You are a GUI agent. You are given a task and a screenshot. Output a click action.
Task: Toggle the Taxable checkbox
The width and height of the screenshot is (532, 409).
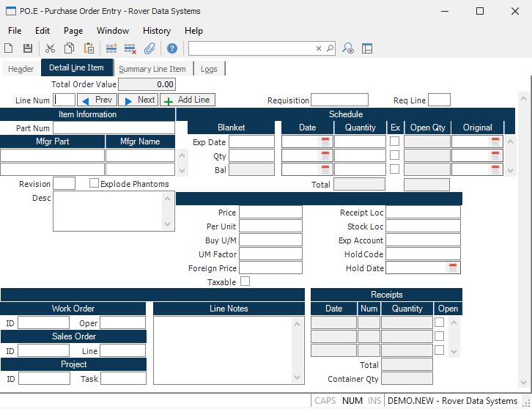245,281
